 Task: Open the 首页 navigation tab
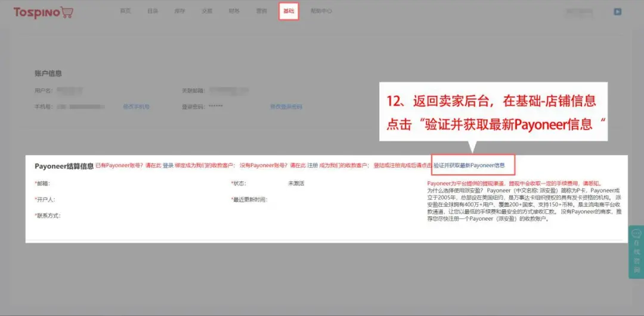point(125,11)
